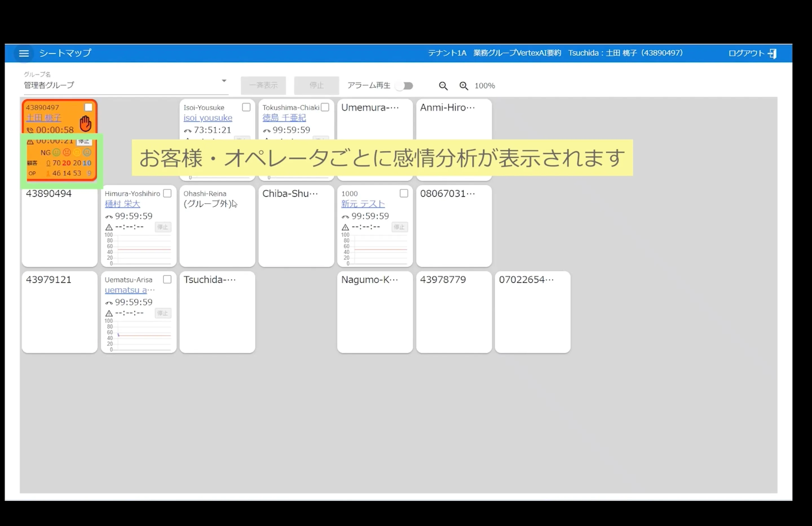Open 土田 桃子 operator link

[x=44, y=118]
